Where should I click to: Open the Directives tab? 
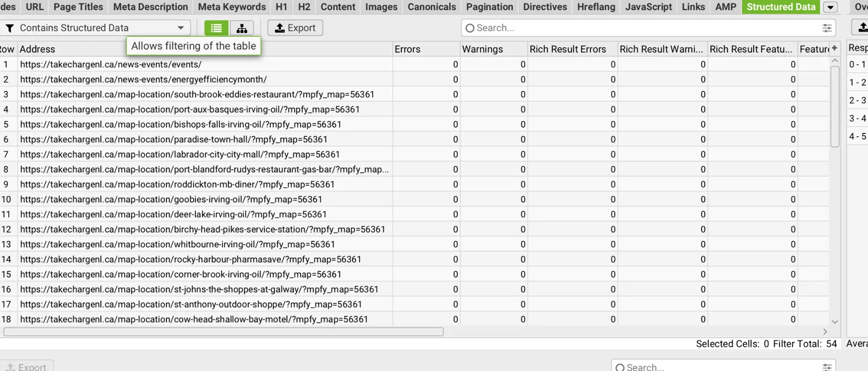(x=545, y=7)
